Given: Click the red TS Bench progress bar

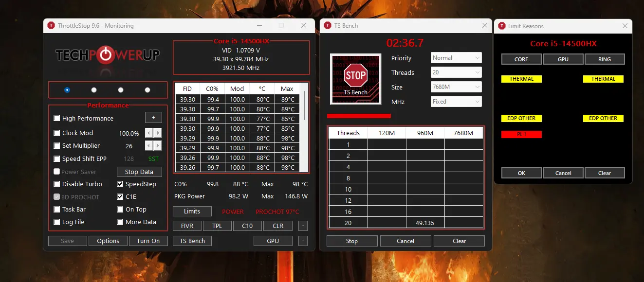Looking at the screenshot, I should point(359,116).
